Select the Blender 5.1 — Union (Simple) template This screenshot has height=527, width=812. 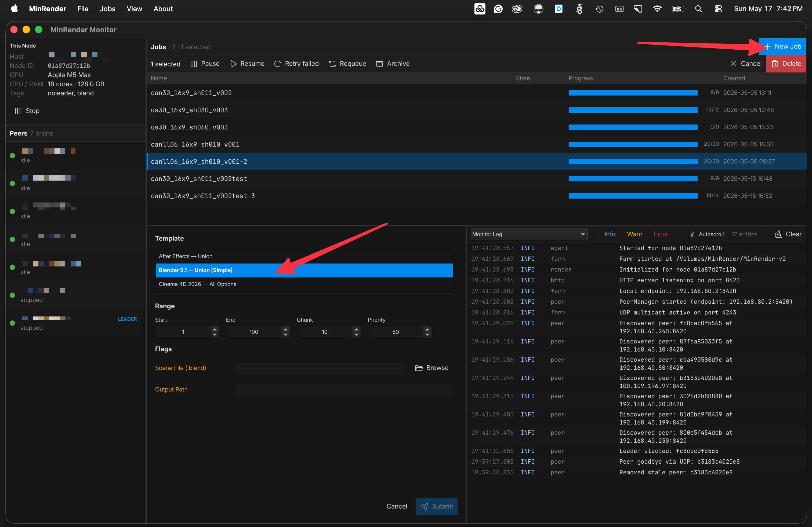(304, 270)
